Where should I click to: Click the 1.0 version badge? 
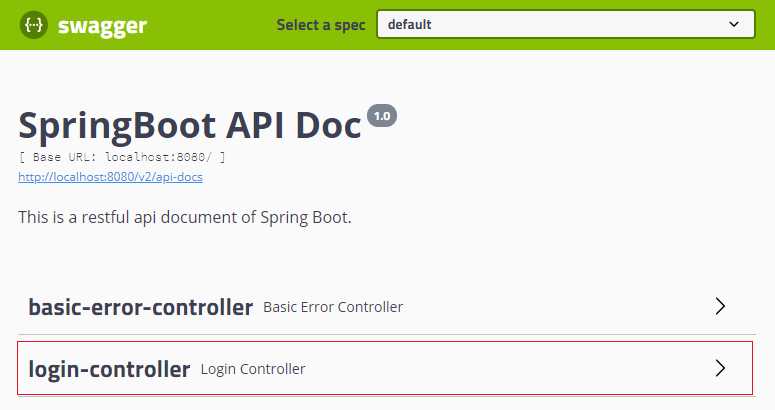382,116
